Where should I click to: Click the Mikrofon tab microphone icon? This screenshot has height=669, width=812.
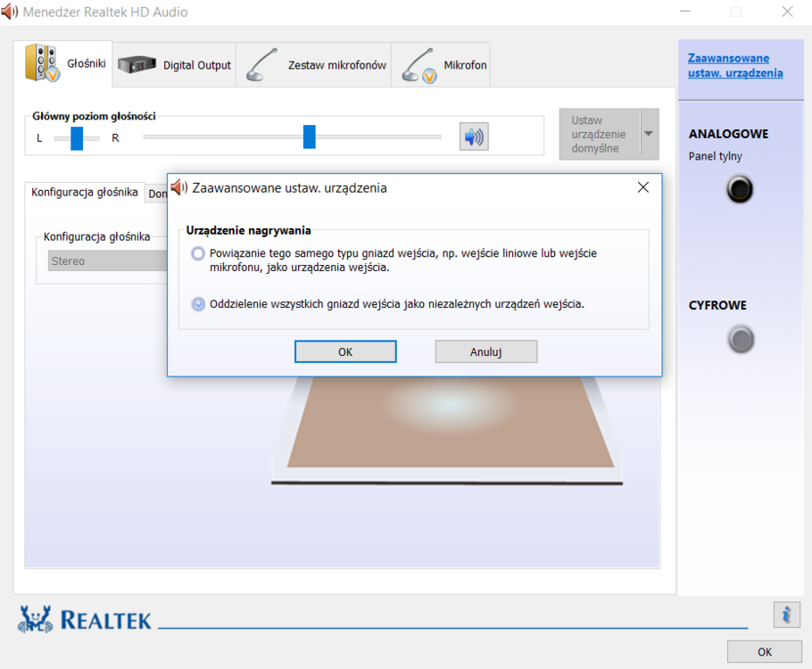(419, 66)
